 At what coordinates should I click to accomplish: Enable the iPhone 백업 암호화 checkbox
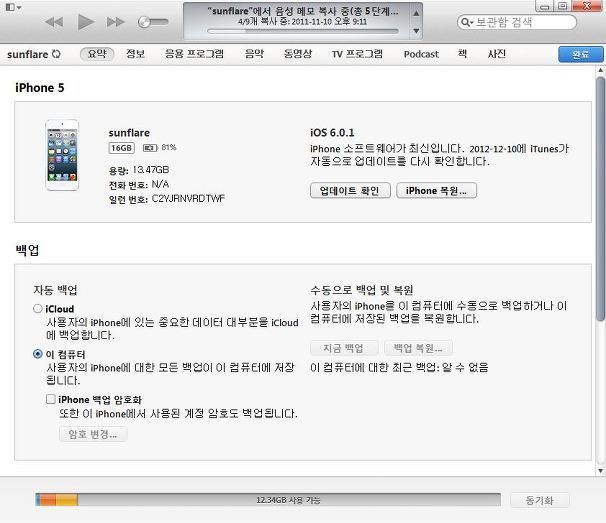coord(51,399)
